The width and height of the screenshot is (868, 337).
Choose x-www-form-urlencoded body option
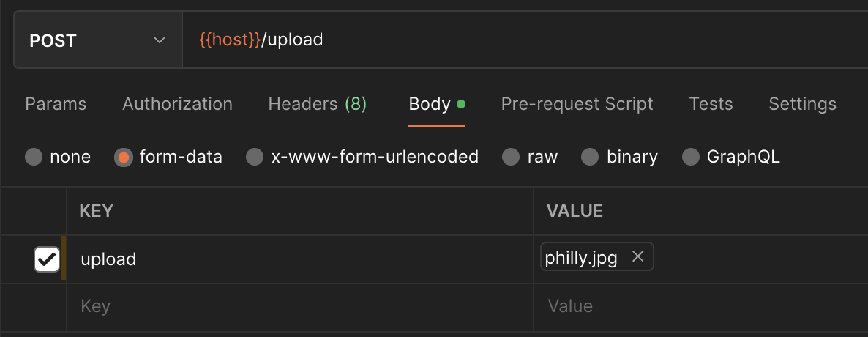pyautogui.click(x=254, y=157)
